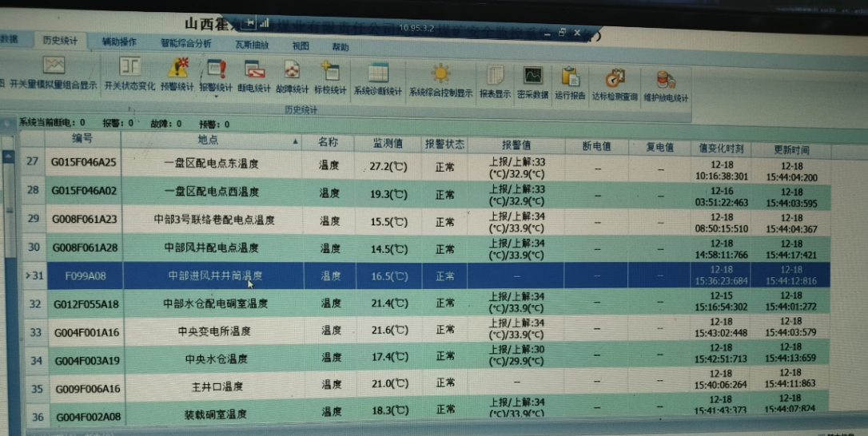Viewport: 868px width, 436px height.
Task: Expand the 报警统计 dropdown arrow
Action: pyautogui.click(x=216, y=97)
